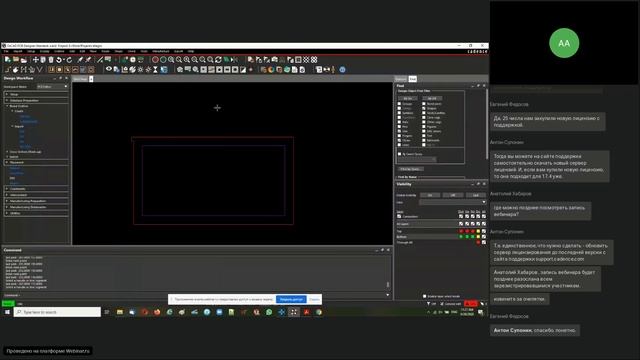The width and height of the screenshot is (640, 360).
Task: Click the Zoom In magnifier icon
Action: pos(187,60)
